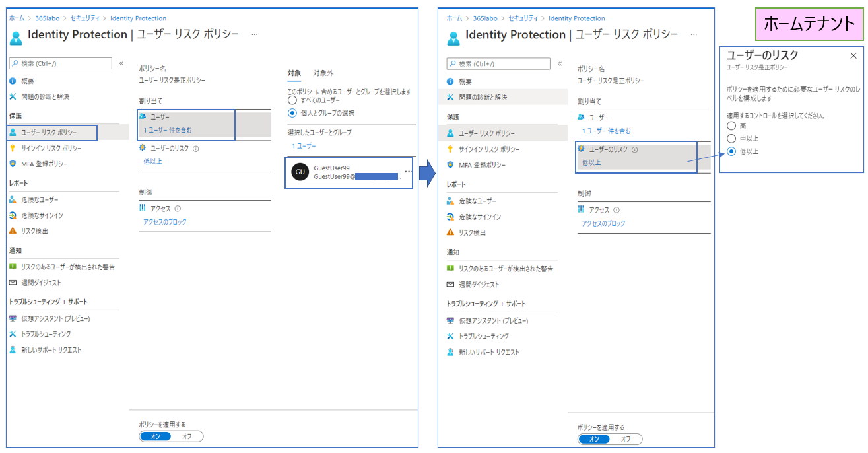Click ホーム breadcrumb in left window
This screenshot has width=868, height=453.
[17, 18]
